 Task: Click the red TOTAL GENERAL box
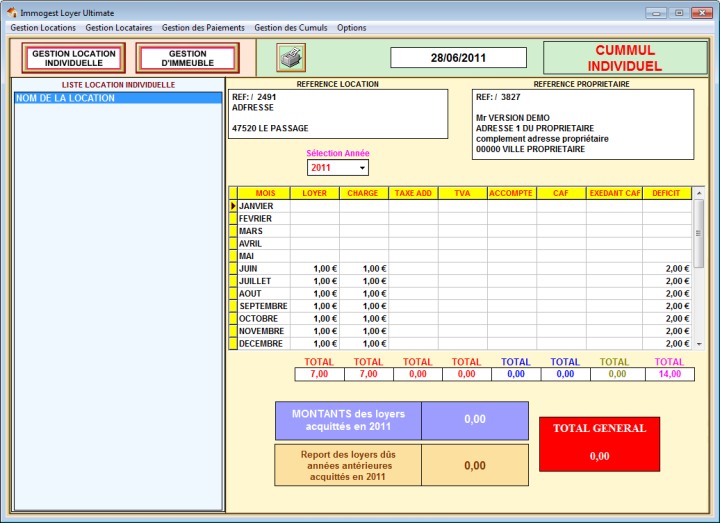(x=599, y=443)
